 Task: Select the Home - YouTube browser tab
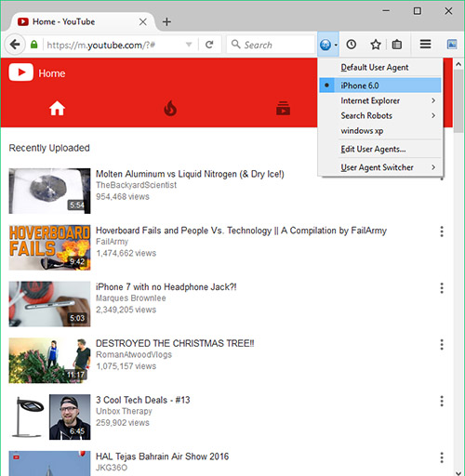83,21
